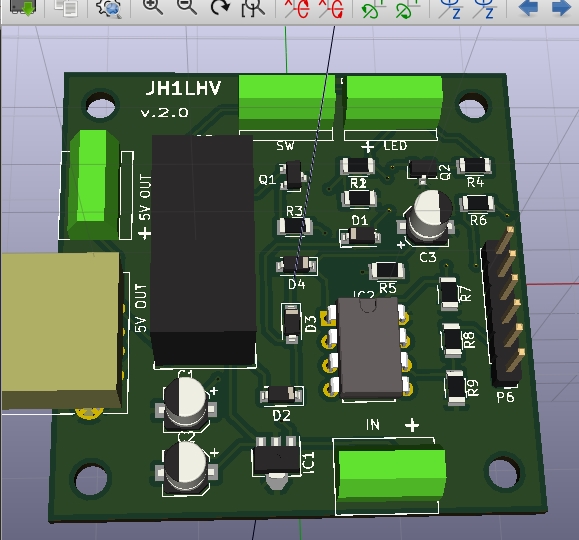Click the JH1LHV silkscreen text
This screenshot has width=579, height=540.
183,88
